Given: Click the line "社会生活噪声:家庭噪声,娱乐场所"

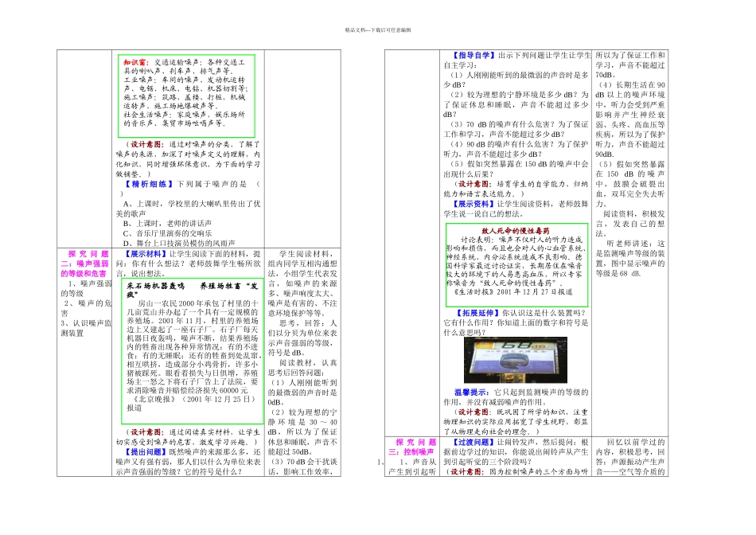Looking at the screenshot, I should pos(184,115).
